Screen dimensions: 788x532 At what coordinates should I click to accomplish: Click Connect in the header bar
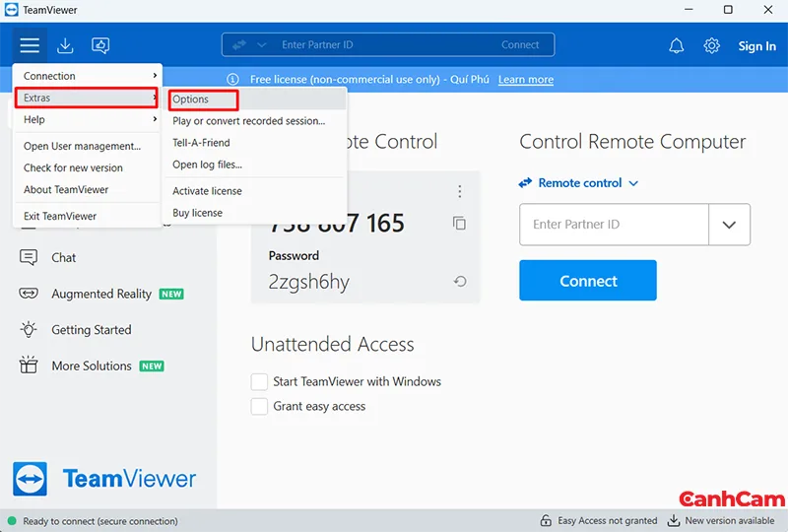(520, 44)
